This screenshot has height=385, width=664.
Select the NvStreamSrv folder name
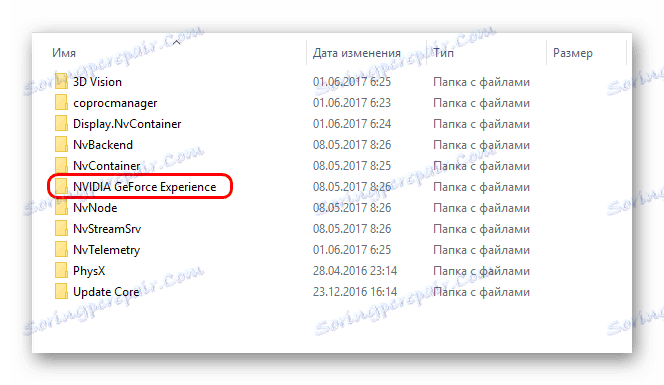click(x=107, y=229)
